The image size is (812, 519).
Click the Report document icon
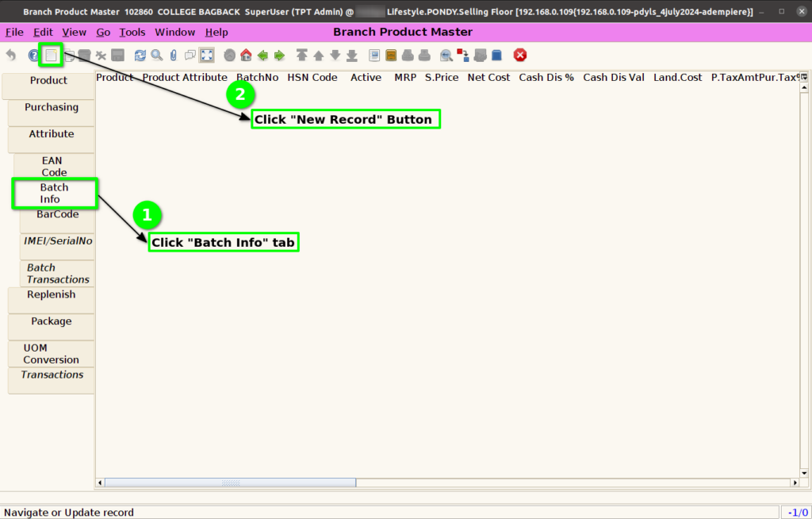click(x=374, y=55)
